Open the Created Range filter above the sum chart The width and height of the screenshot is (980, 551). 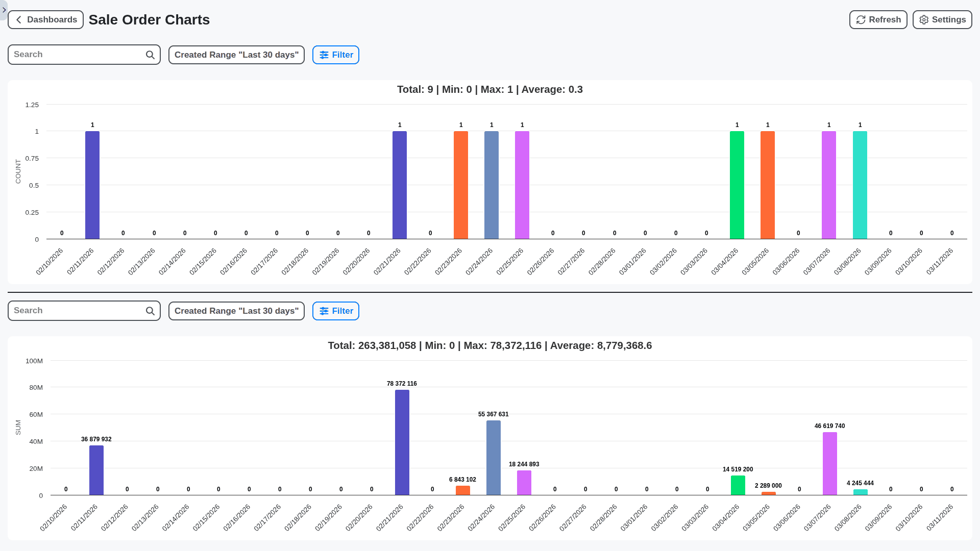236,311
